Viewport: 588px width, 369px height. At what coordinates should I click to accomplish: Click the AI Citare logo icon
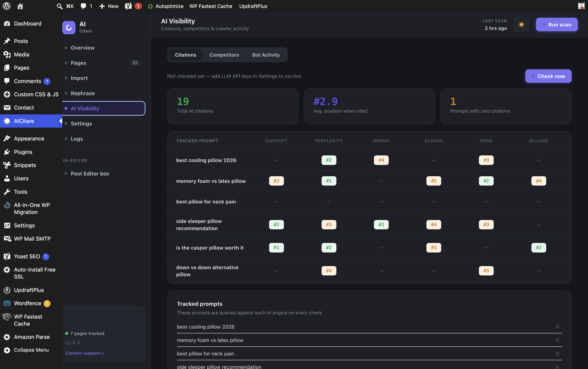click(69, 28)
